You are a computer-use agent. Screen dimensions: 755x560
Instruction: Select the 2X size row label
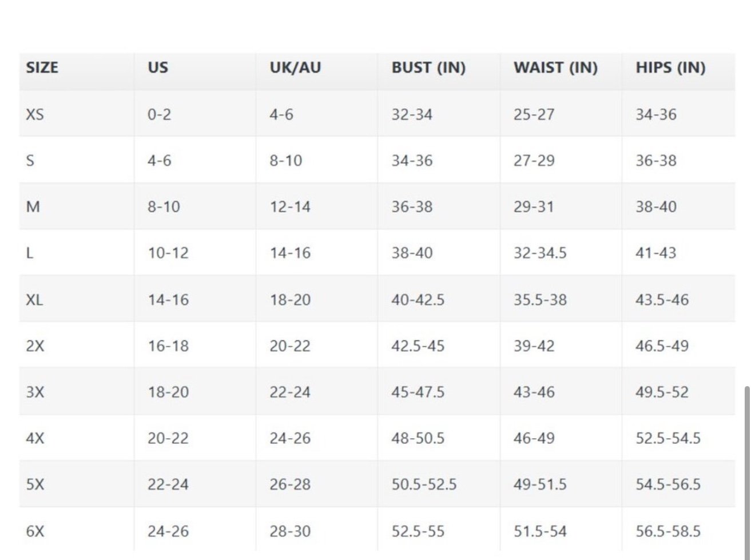pyautogui.click(x=35, y=345)
